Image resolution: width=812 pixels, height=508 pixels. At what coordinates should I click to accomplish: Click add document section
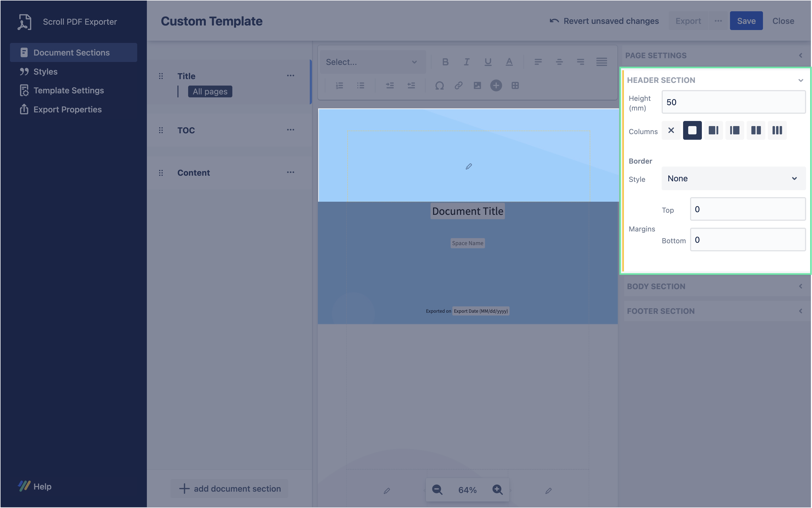pyautogui.click(x=230, y=488)
